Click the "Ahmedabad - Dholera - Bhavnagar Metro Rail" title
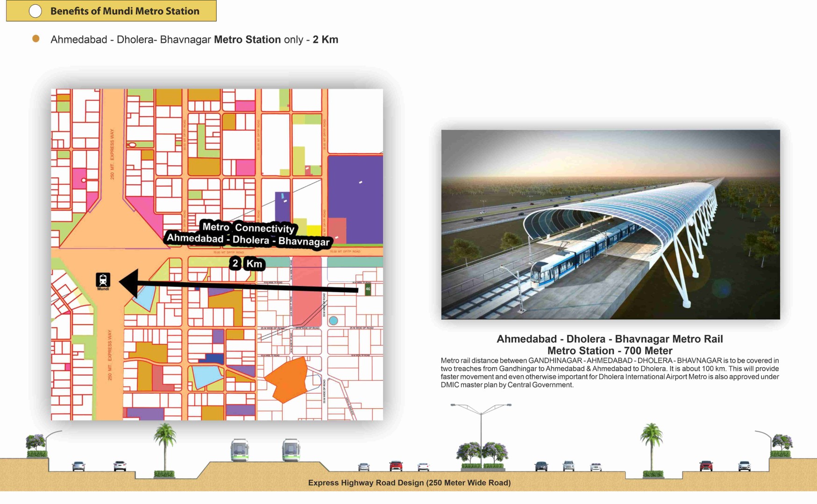The width and height of the screenshot is (817, 504). tap(610, 339)
